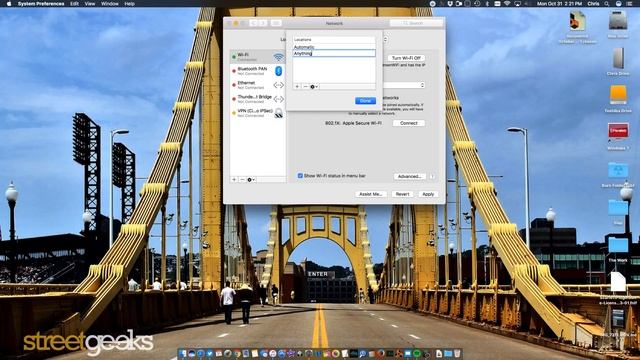Screen dimensions: 640x360
Task: Connect to Apple Secure Wi-Fi 802.1X
Action: [x=409, y=123]
